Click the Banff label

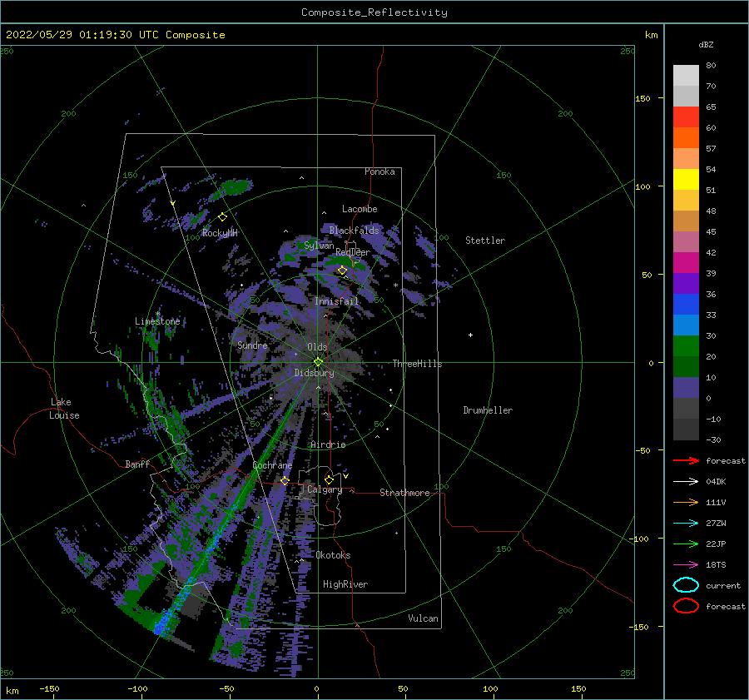click(137, 464)
